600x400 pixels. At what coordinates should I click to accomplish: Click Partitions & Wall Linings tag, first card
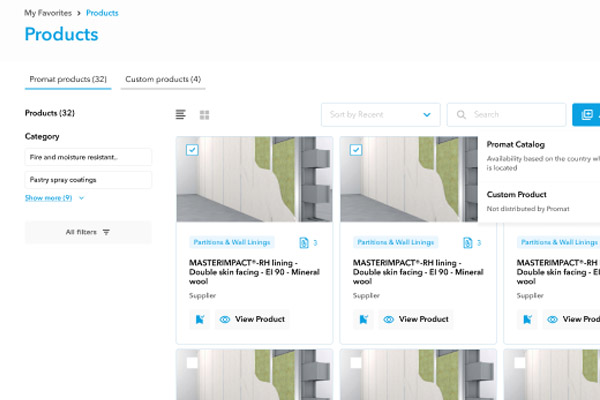232,242
